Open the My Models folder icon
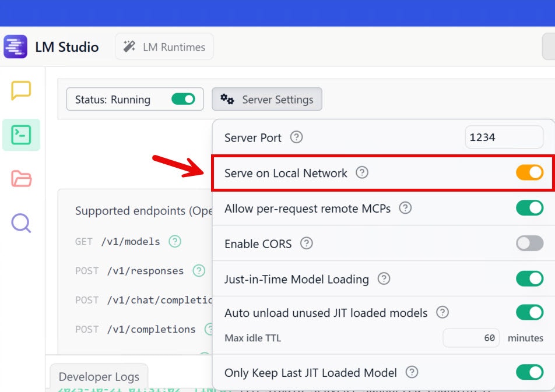The height and width of the screenshot is (392, 555). [21, 178]
